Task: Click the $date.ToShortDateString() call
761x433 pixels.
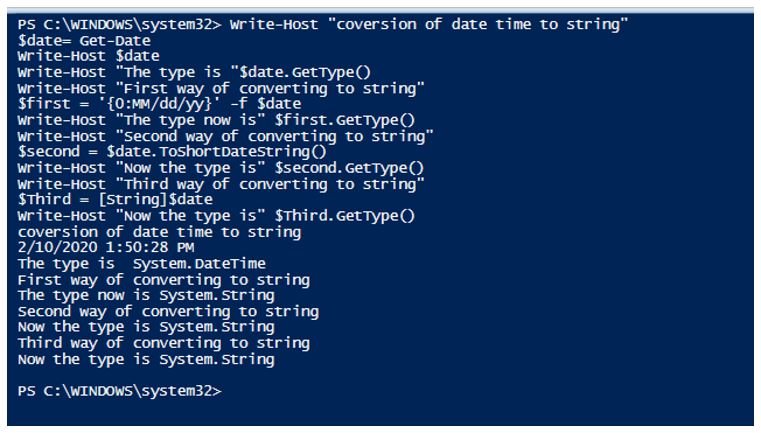Action: [x=210, y=151]
